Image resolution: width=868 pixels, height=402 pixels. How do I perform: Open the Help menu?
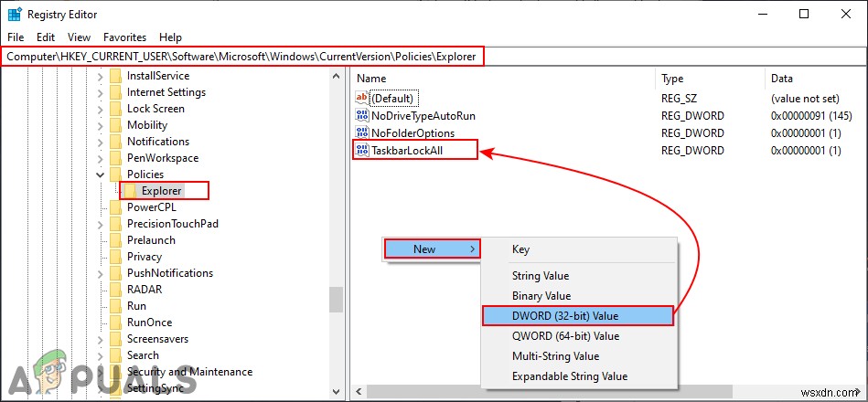pos(170,37)
